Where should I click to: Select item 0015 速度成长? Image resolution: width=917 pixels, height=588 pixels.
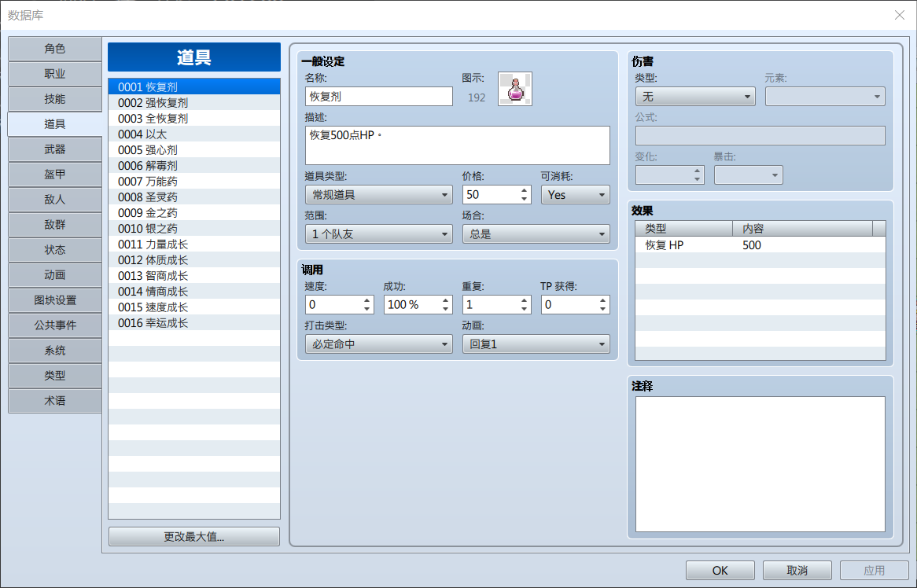[x=194, y=307]
